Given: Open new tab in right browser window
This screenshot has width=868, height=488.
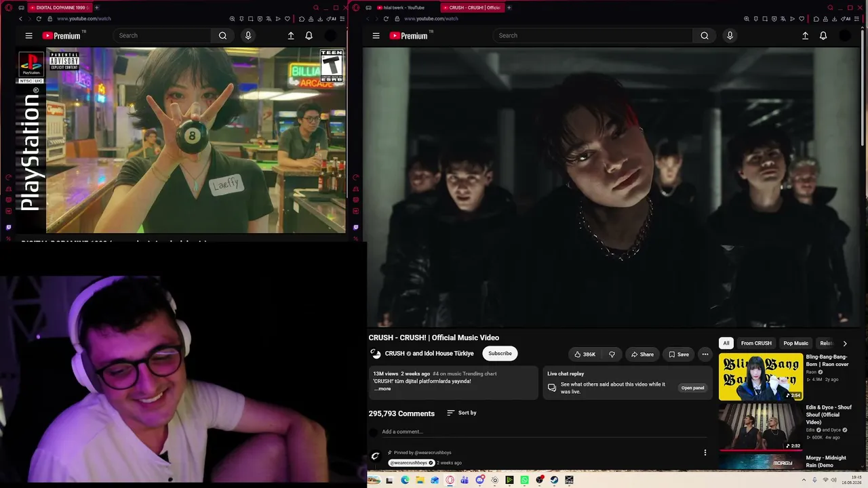Looking at the screenshot, I should [x=509, y=7].
